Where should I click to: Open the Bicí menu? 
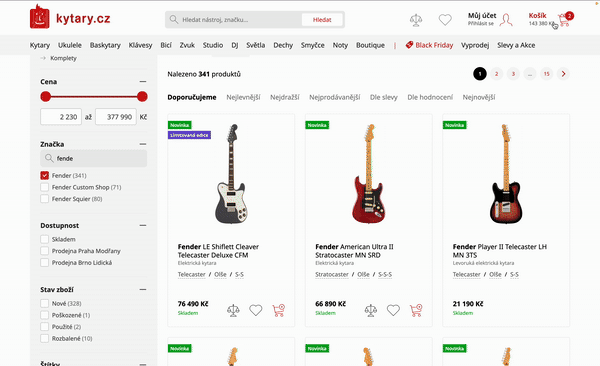point(166,45)
